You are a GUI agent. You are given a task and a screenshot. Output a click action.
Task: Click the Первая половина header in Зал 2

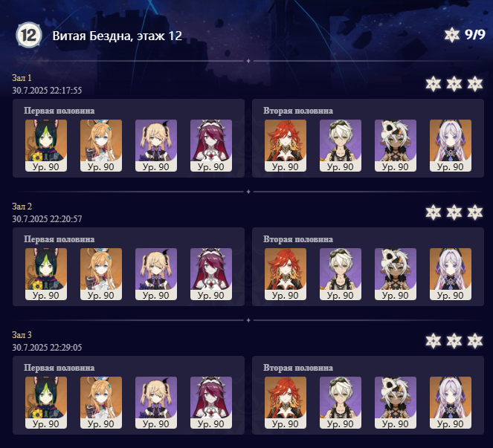(59, 239)
